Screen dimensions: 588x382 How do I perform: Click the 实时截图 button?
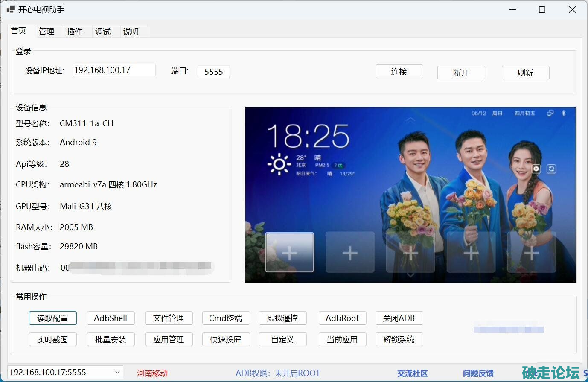[x=52, y=339]
